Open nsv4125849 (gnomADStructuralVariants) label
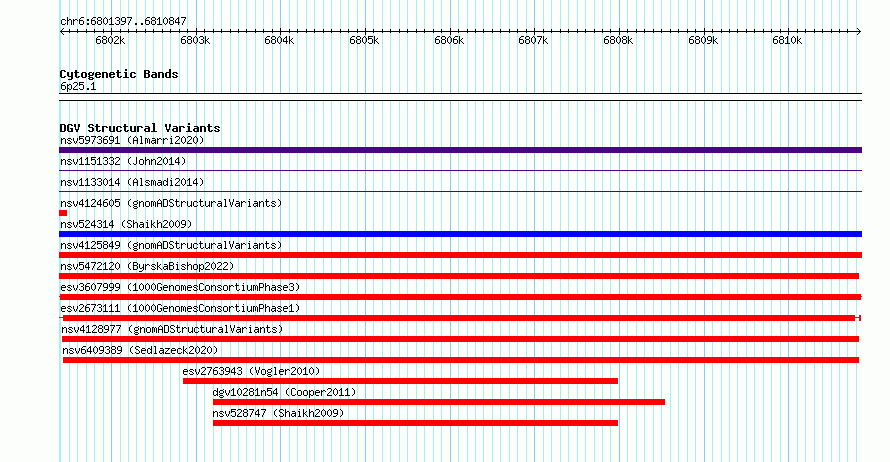Viewport: 890px width, 462px height. click(x=171, y=245)
